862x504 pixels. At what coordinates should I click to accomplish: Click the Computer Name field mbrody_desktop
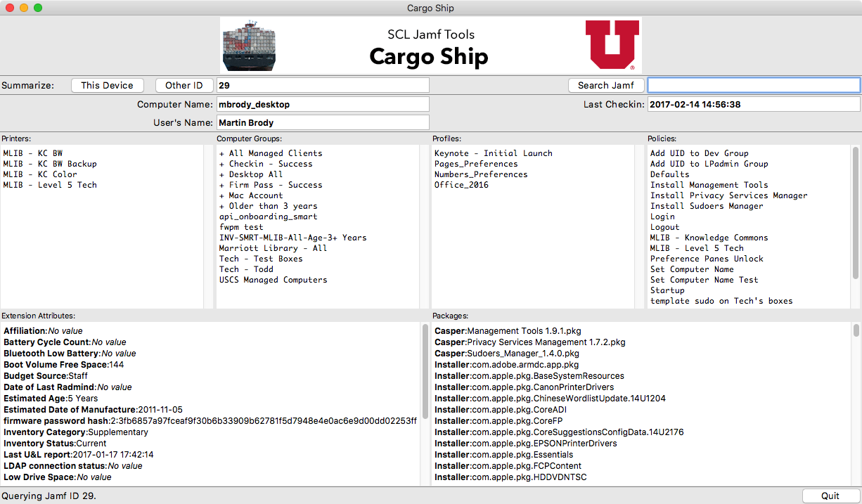click(x=322, y=104)
